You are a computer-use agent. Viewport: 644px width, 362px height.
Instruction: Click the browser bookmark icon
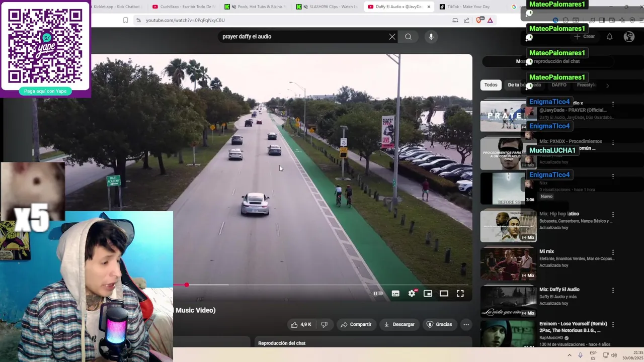pyautogui.click(x=125, y=20)
